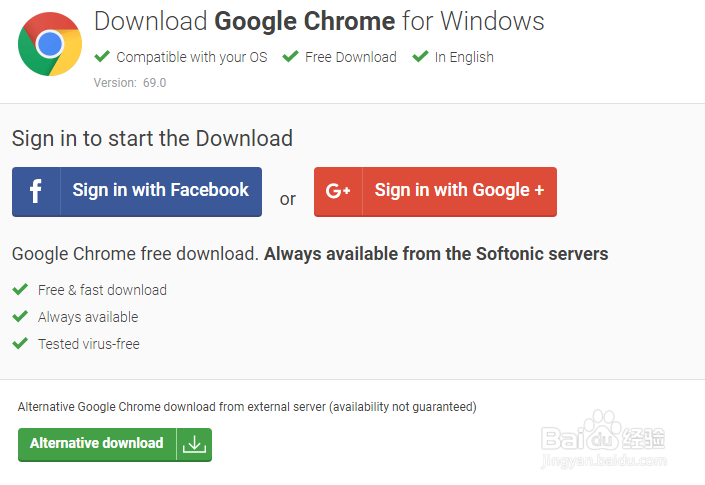Click the download arrow icon on green button
Image resolution: width=705 pixels, height=485 pixels.
coord(194,445)
